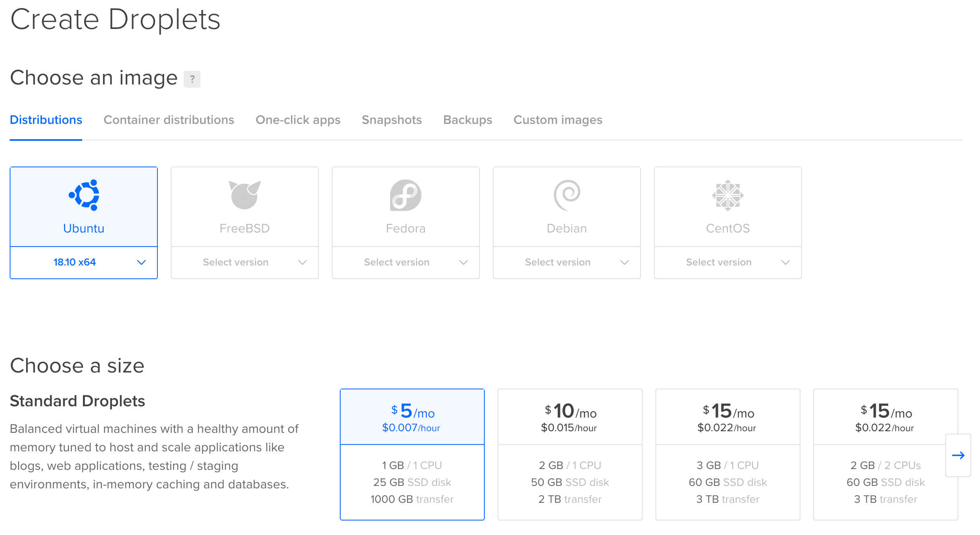Image resolution: width=980 pixels, height=535 pixels.
Task: Switch to Container distributions tab
Action: pos(169,120)
